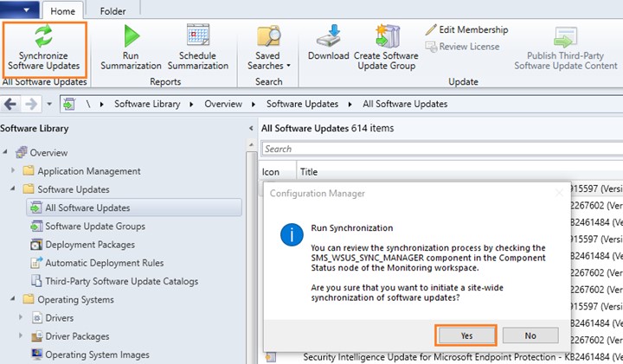Open Software Update Groups node

(x=95, y=227)
